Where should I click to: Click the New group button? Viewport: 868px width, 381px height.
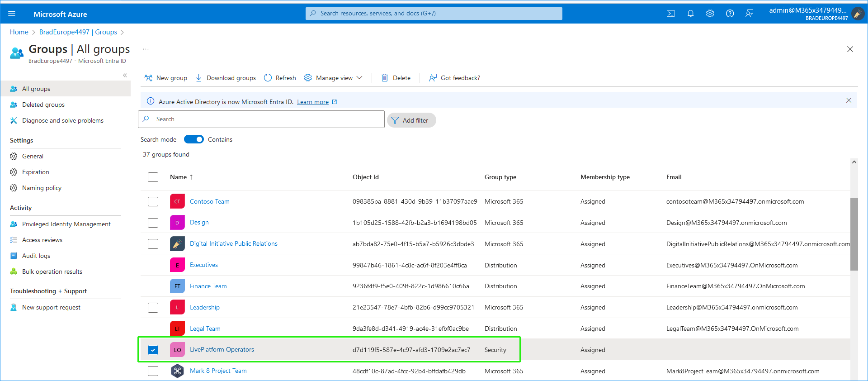pyautogui.click(x=165, y=78)
